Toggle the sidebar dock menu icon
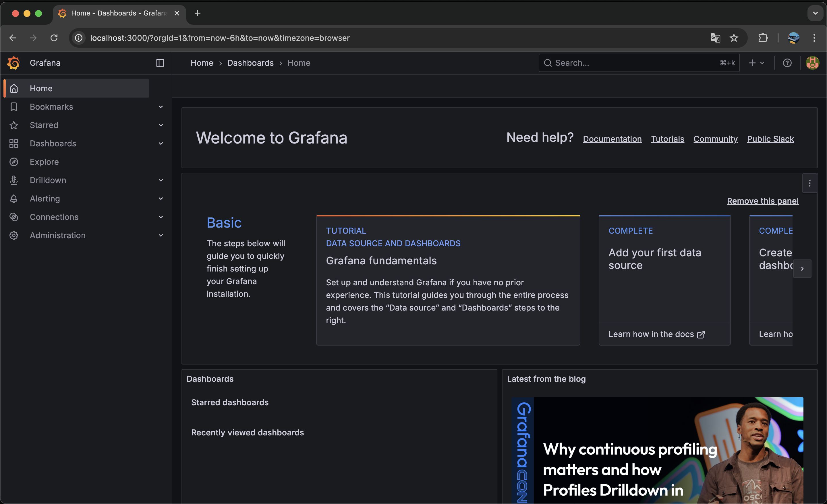This screenshot has height=504, width=827. (x=160, y=63)
